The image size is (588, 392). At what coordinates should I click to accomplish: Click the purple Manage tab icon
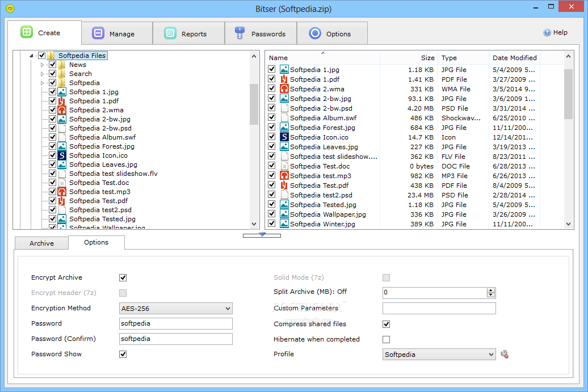[98, 33]
